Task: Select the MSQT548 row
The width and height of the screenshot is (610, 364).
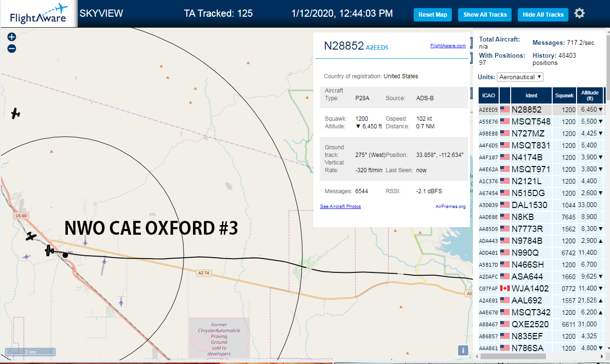Action: tap(541, 121)
